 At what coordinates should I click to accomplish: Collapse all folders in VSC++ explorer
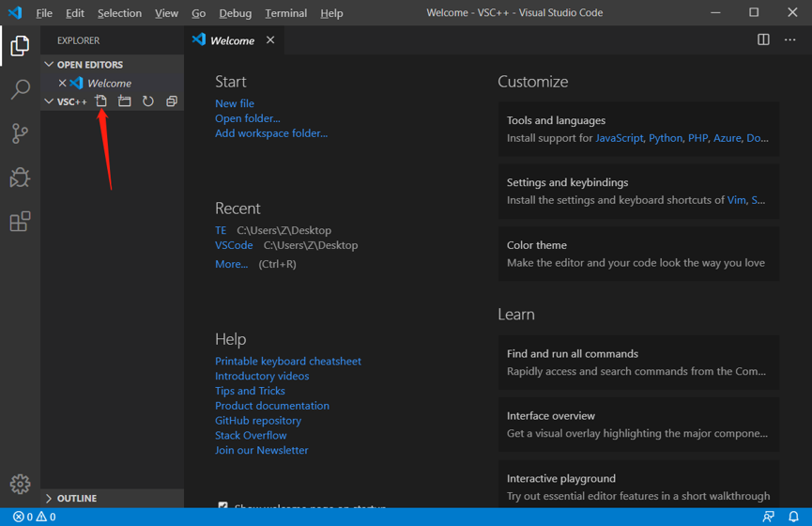tap(172, 101)
